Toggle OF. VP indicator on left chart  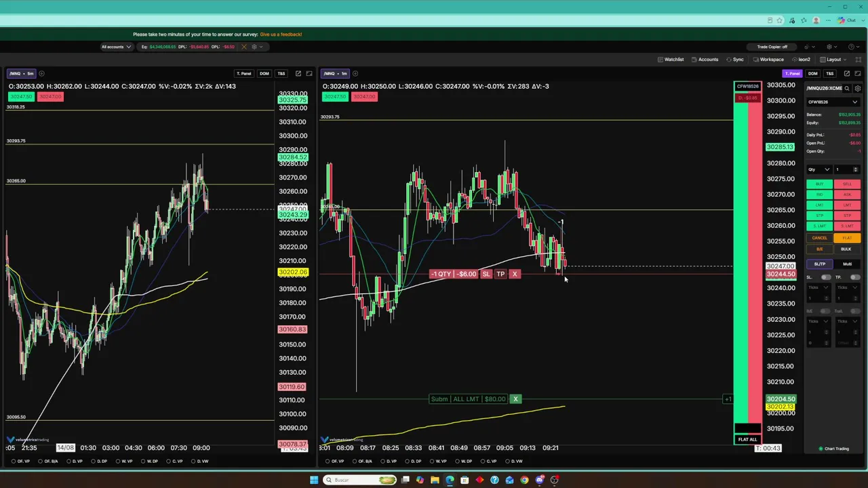click(x=20, y=462)
